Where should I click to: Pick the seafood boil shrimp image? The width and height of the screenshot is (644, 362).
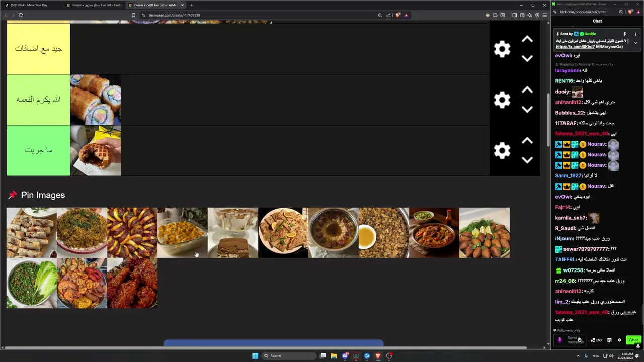point(82,283)
